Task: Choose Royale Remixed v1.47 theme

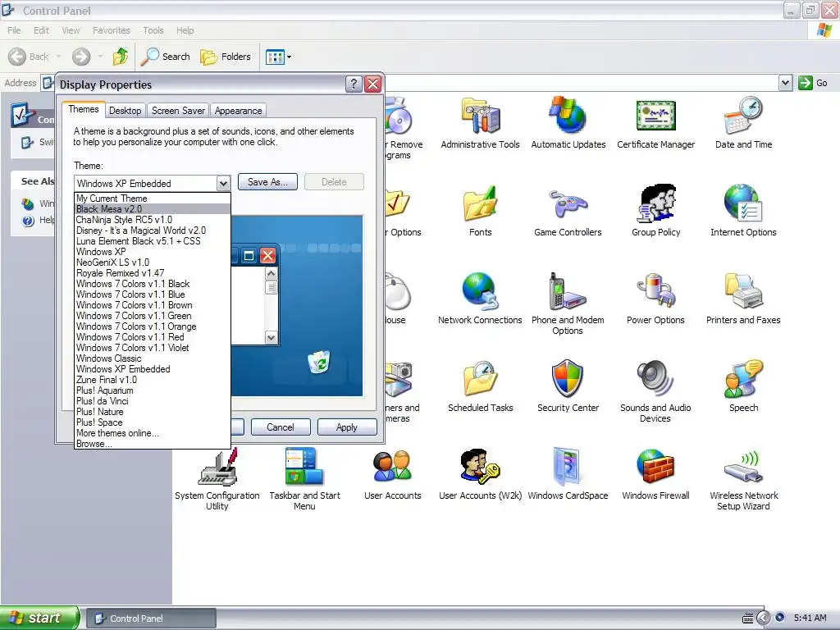Action: 153,273
